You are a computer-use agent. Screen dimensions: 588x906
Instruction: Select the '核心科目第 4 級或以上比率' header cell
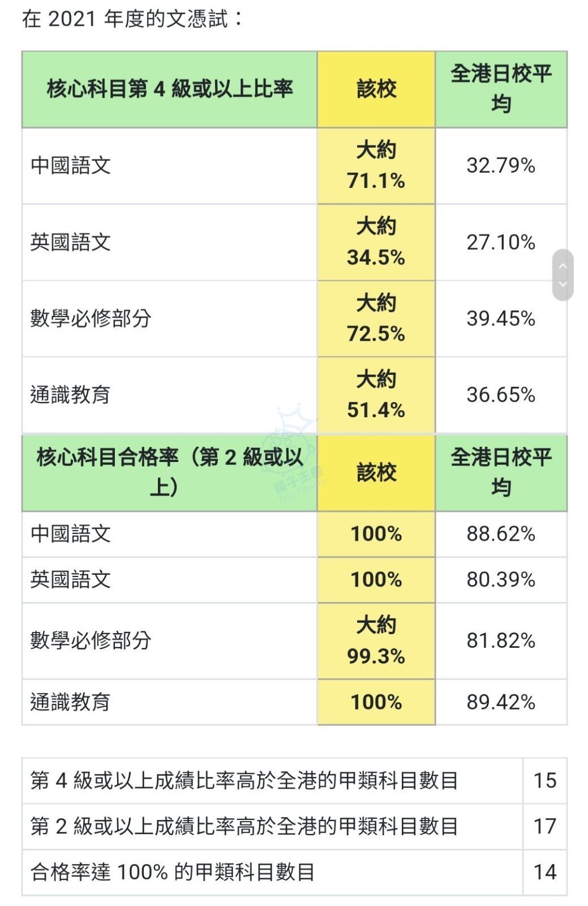169,89
